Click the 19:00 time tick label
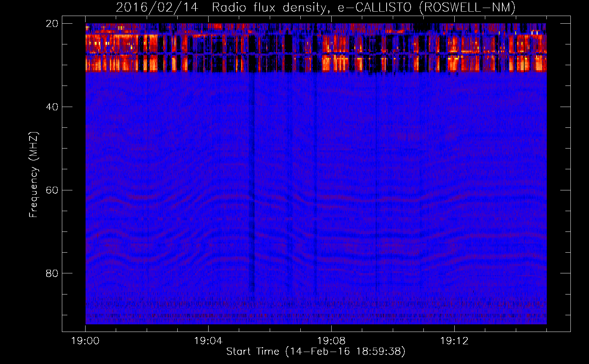589x364 pixels. pos(85,341)
